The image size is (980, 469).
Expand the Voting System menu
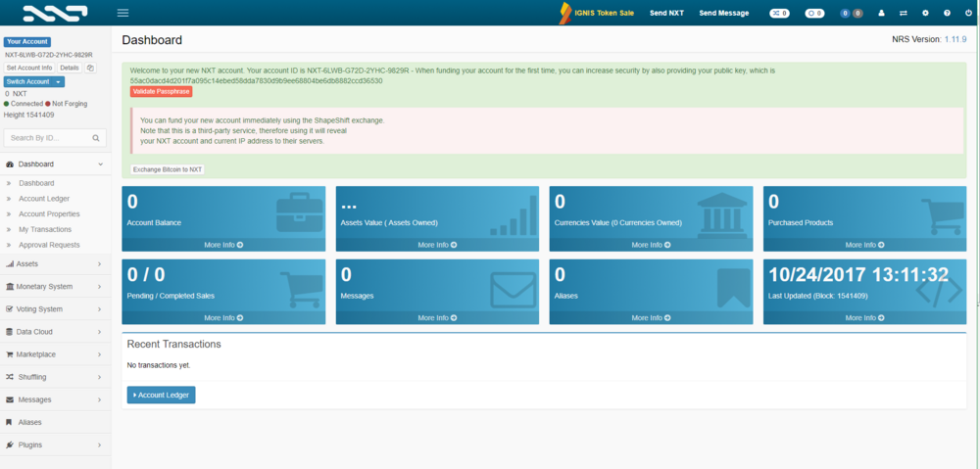[56, 309]
